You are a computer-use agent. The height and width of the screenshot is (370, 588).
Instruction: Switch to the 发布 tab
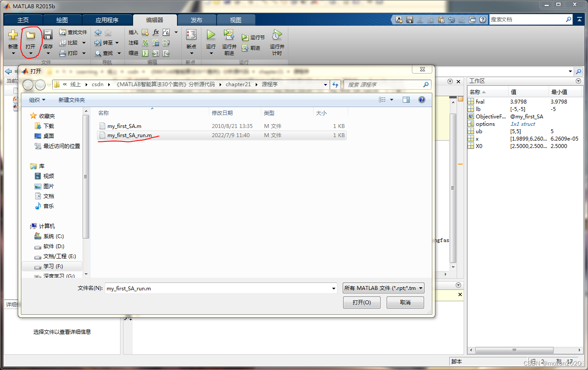click(197, 20)
